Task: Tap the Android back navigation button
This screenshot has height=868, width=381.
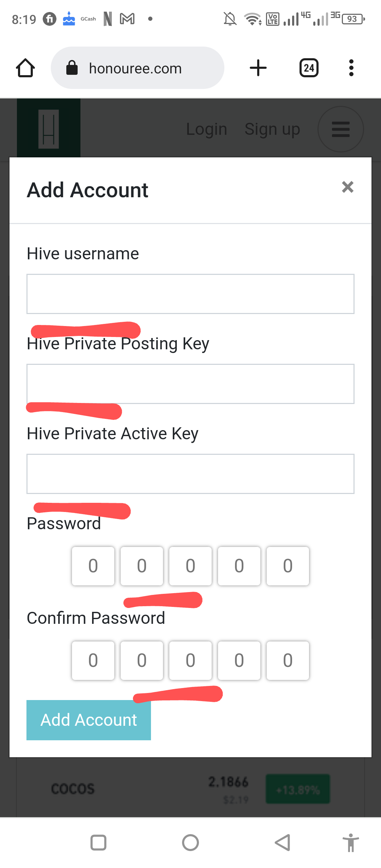Action: (x=283, y=843)
